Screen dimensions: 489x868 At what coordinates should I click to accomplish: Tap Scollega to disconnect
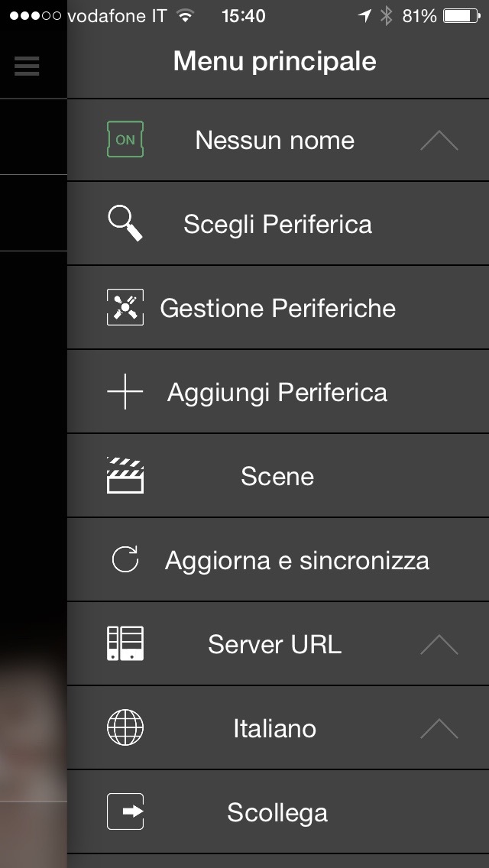click(277, 812)
